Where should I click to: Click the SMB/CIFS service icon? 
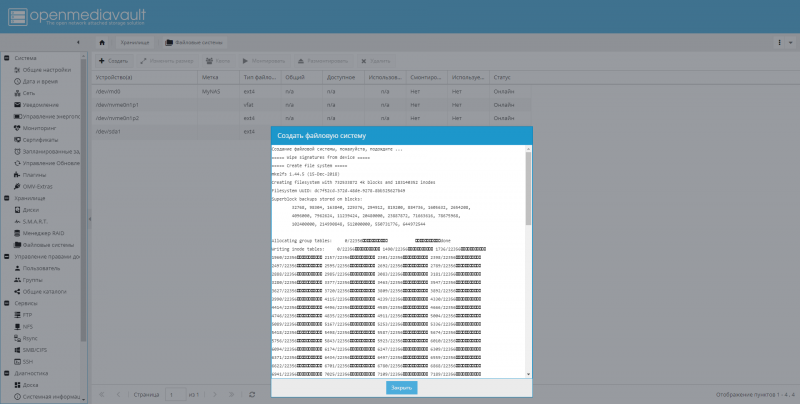tap(17, 350)
